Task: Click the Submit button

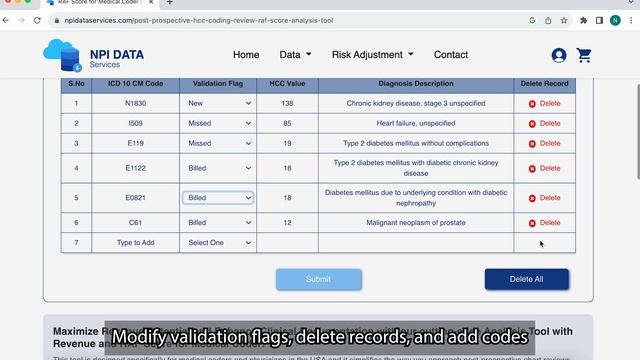Action: pyautogui.click(x=318, y=280)
